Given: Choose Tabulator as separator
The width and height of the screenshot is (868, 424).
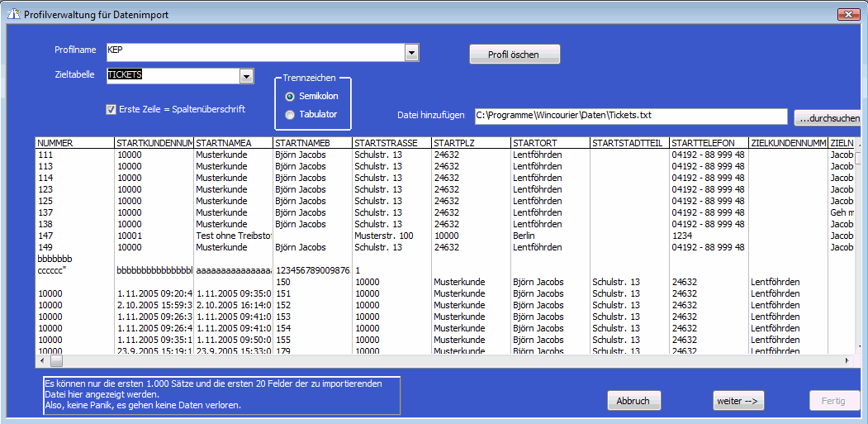Looking at the screenshot, I should (290, 115).
